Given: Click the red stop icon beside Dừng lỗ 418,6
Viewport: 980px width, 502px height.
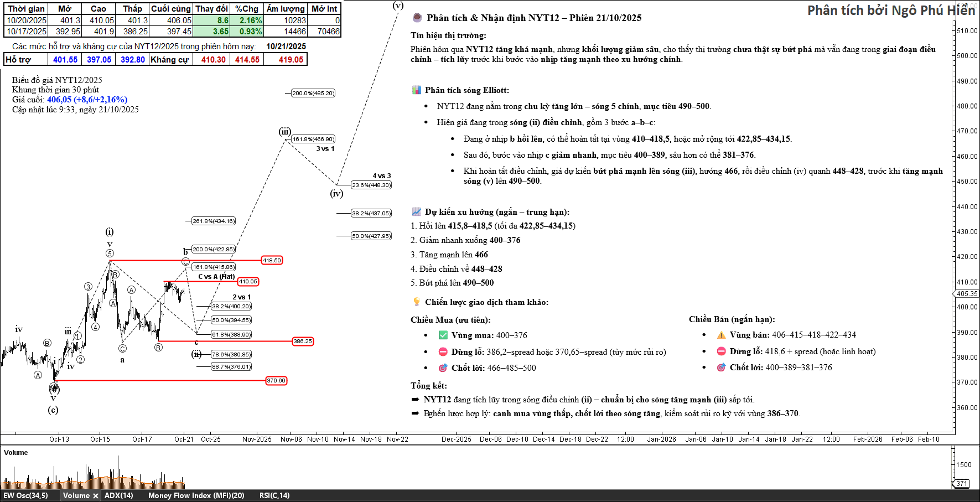Looking at the screenshot, I should pos(721,351).
